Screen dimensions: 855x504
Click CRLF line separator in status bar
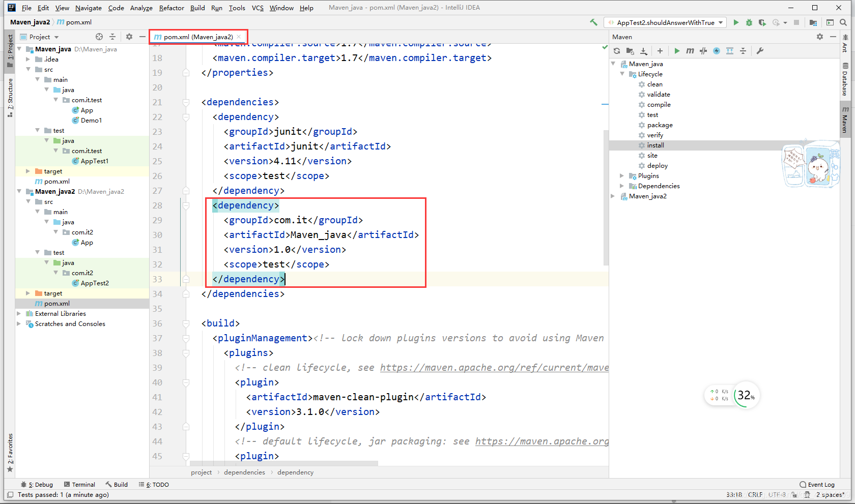click(755, 495)
